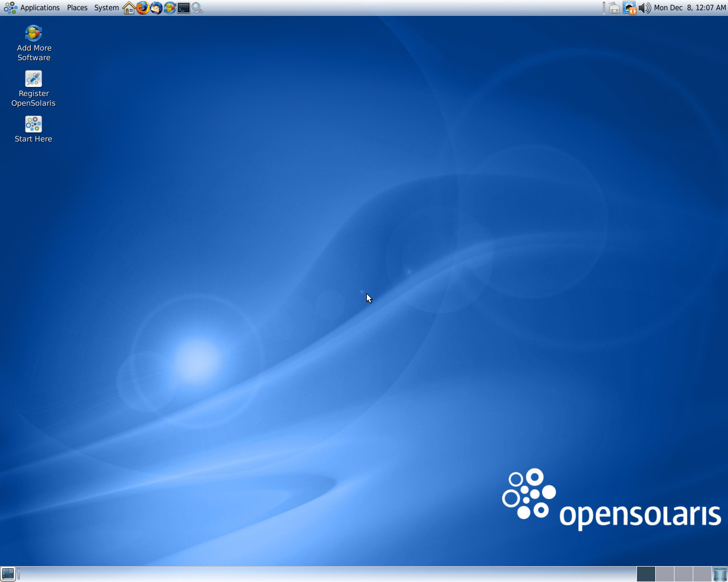Click the window list button bottom left
The height and width of the screenshot is (582, 728).
tap(9, 573)
